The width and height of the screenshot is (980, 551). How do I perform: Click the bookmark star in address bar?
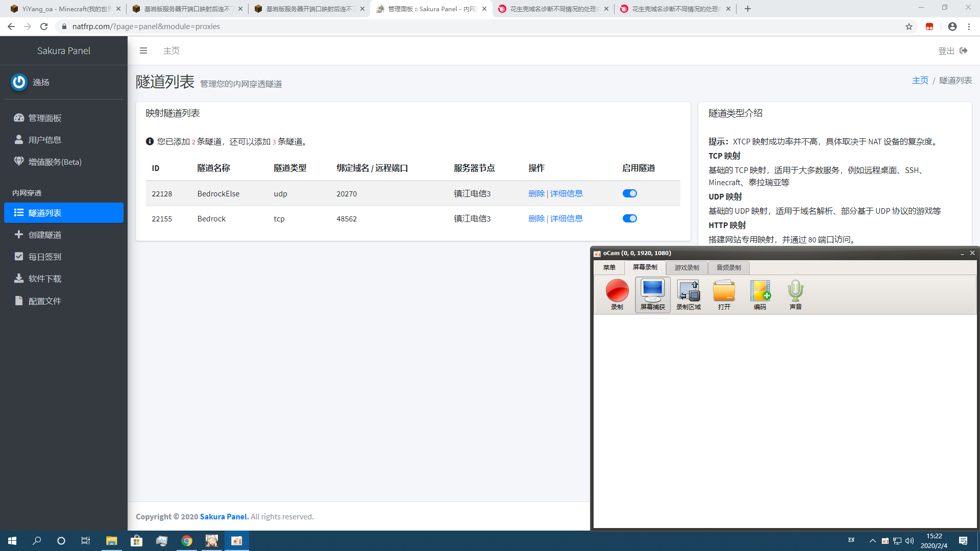click(909, 27)
